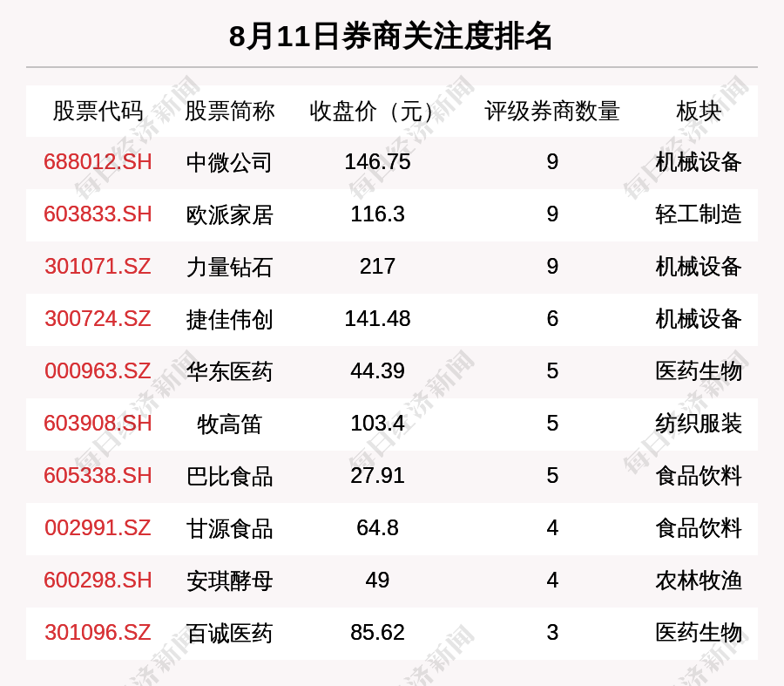Click broker count 9 in 力量钻石 row
This screenshot has width=784, height=686.
click(552, 266)
